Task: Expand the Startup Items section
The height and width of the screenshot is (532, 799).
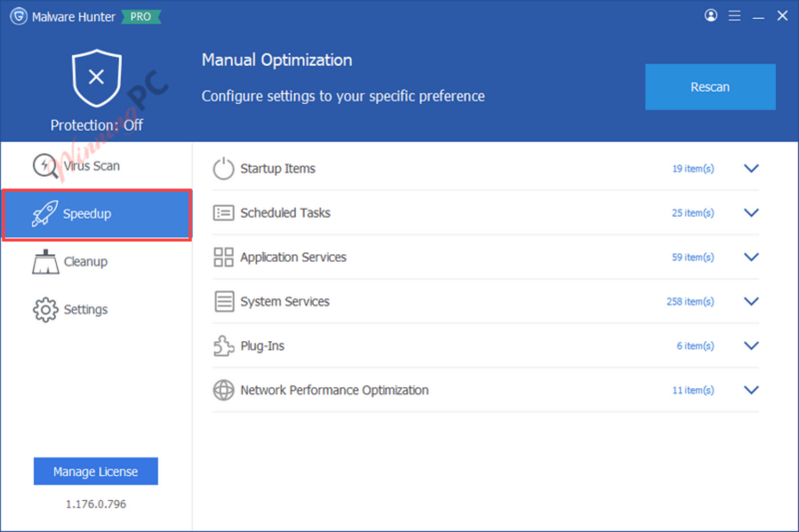Action: point(751,168)
